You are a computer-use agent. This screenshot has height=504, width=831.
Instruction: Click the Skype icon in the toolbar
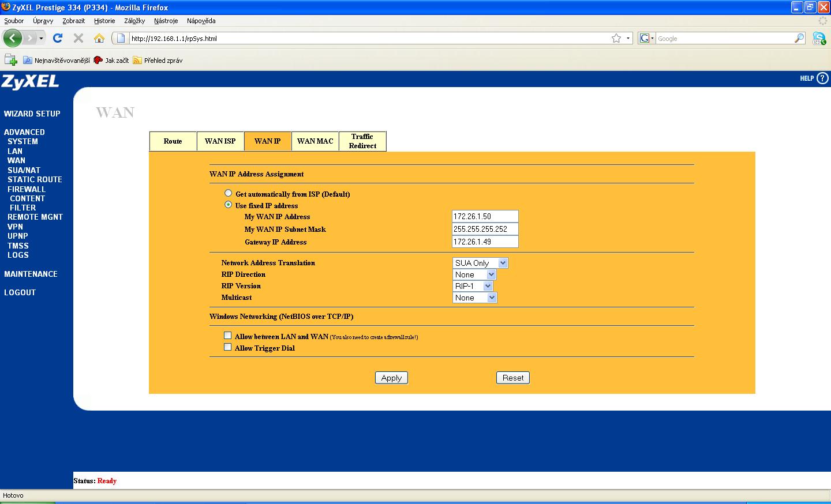tap(819, 39)
